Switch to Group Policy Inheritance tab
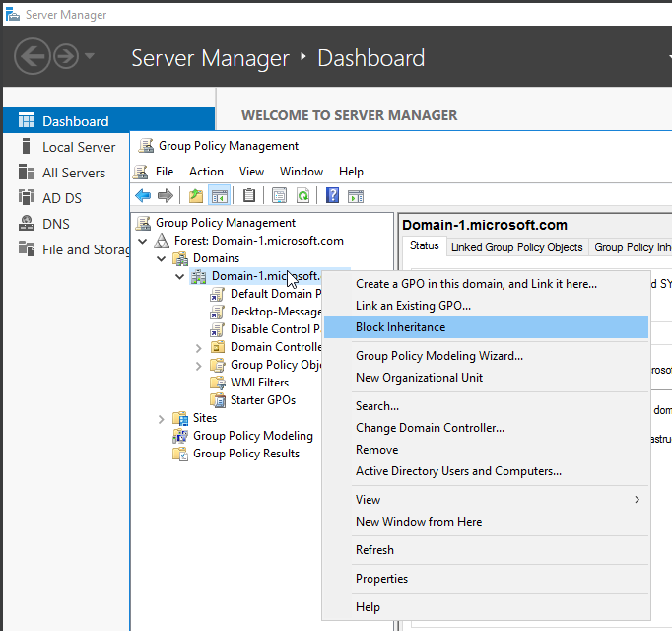The height and width of the screenshot is (631, 672). (633, 247)
